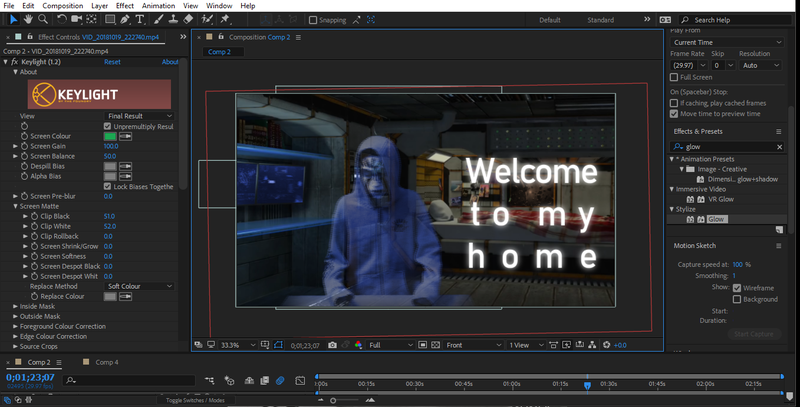Screen dimensions: 800x407
Task: Click Reset for Keylight effect
Action: click(112, 62)
